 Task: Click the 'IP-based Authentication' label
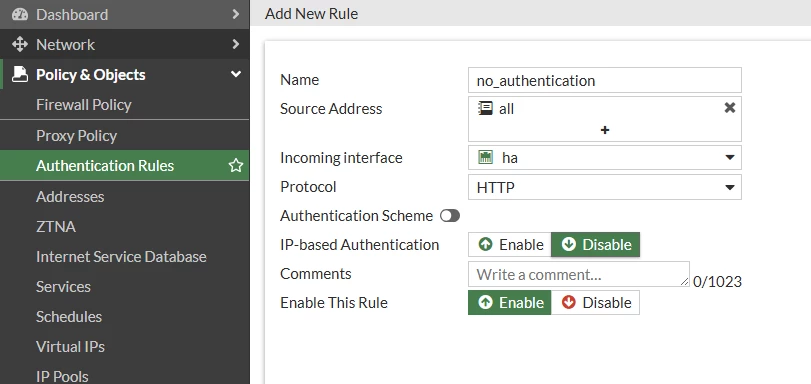tap(359, 245)
